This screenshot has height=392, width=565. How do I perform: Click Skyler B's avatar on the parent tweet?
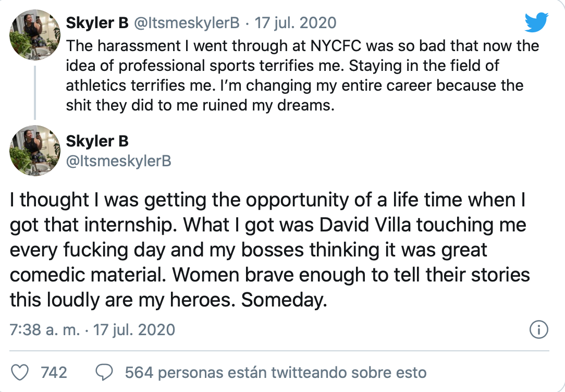point(35,31)
